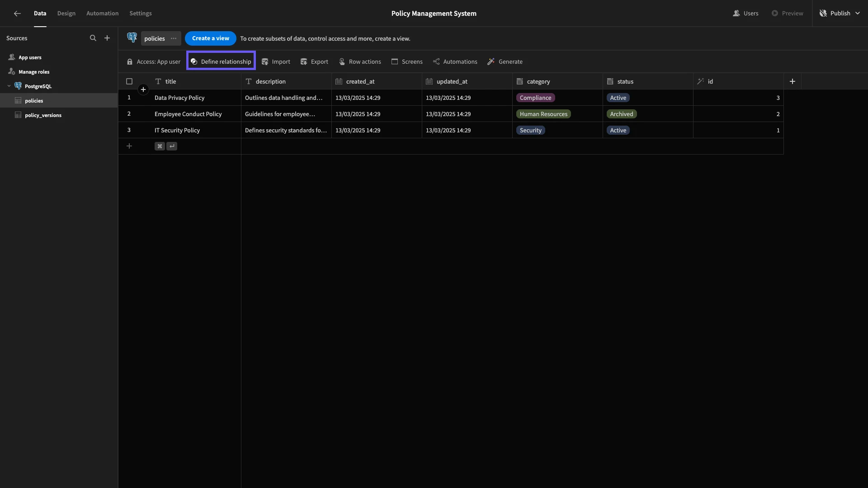Expand the Publish dropdown

pyautogui.click(x=858, y=14)
